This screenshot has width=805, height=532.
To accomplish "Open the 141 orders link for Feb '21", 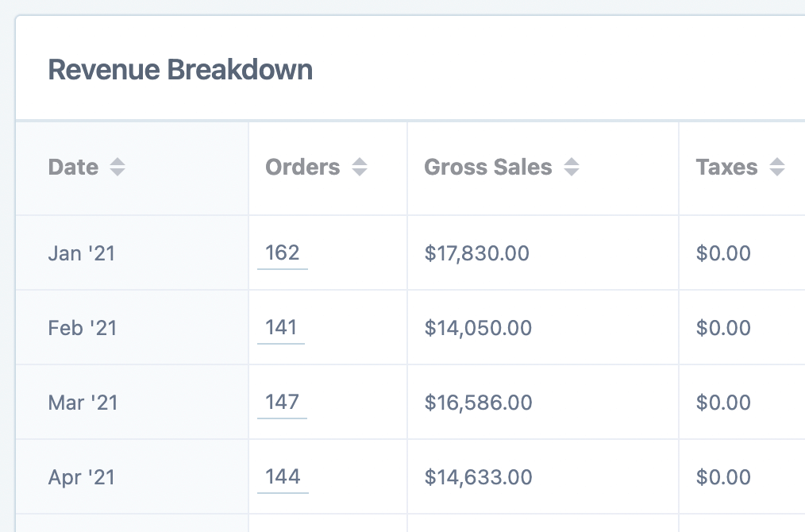I will (281, 327).
